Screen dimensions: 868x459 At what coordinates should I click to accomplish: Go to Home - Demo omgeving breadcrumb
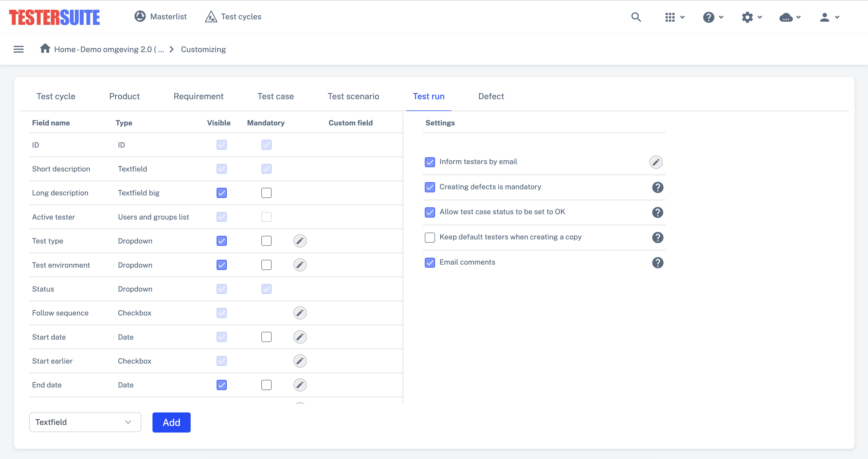pyautogui.click(x=109, y=50)
